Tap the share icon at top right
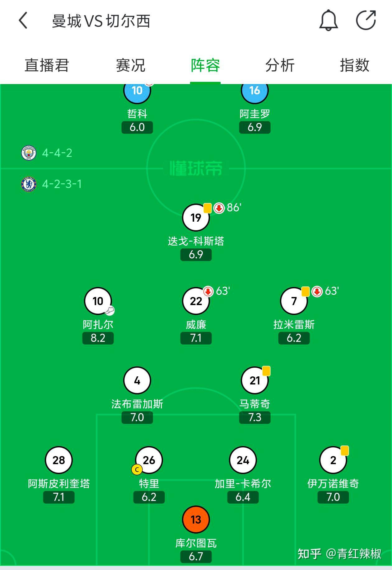The width and height of the screenshot is (392, 570). [x=366, y=20]
